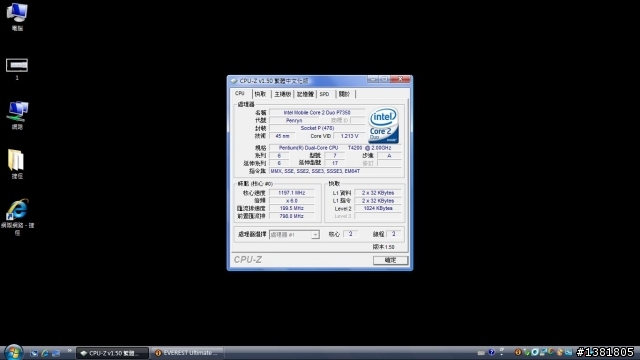The height and width of the screenshot is (360, 640).
Task: Open the Network desktop icon
Action: coord(17,115)
